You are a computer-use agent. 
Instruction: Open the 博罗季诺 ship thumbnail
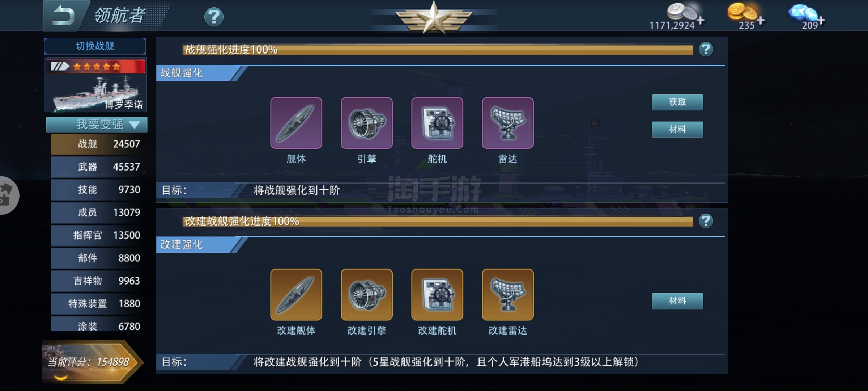point(95,85)
